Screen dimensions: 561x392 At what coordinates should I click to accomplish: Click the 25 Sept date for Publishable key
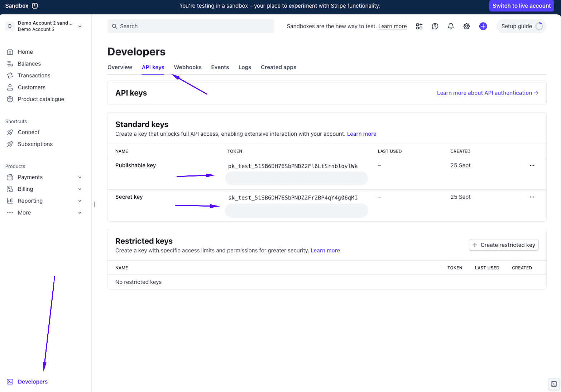[x=460, y=165]
